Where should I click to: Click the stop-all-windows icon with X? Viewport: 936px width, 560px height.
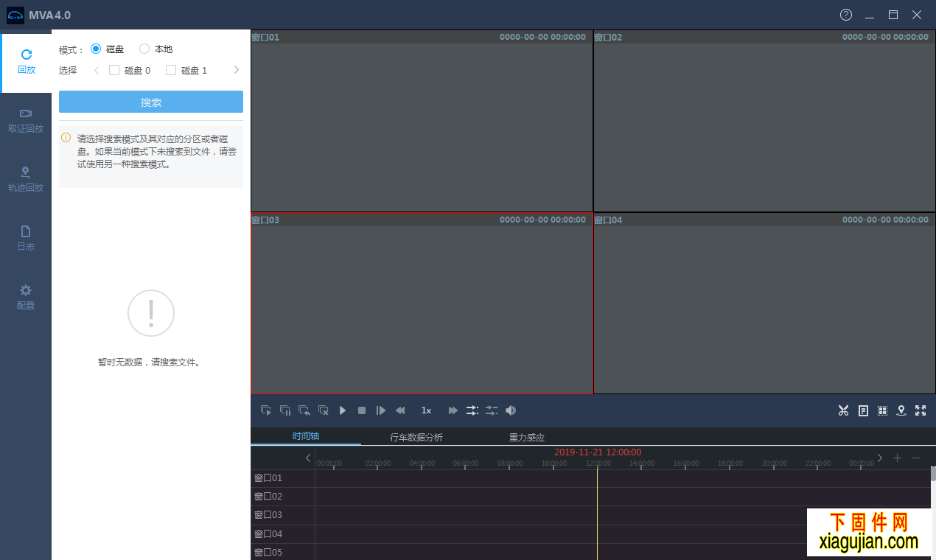(x=323, y=410)
